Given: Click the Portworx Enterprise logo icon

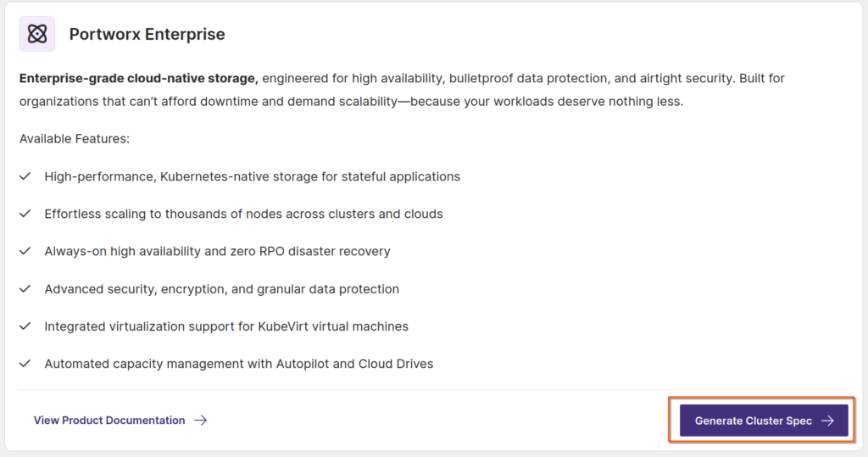Looking at the screenshot, I should coord(37,34).
